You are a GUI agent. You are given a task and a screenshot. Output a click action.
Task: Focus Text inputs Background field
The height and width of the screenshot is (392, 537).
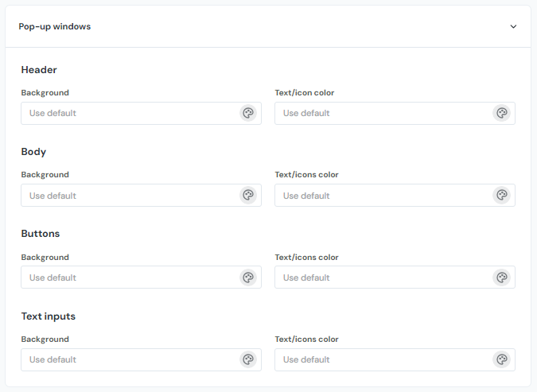[127, 359]
